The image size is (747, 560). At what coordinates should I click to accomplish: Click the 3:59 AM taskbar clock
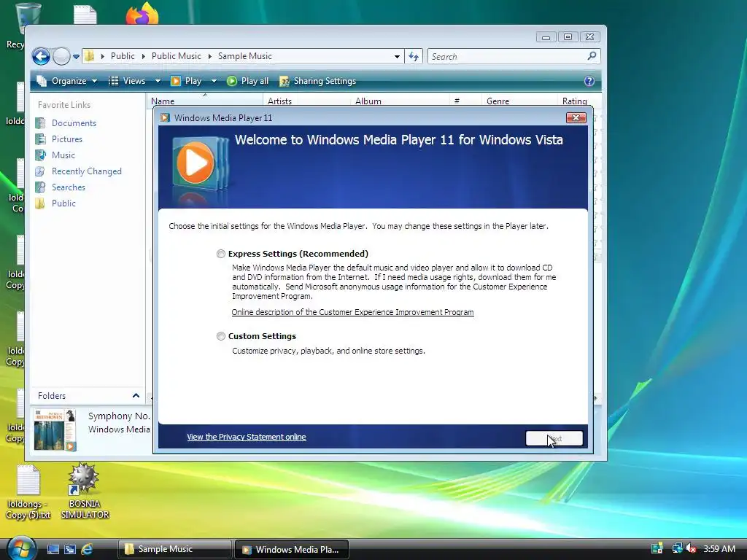pyautogui.click(x=719, y=548)
